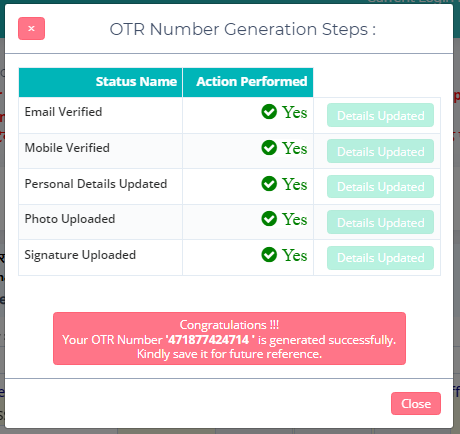Click the Signature Uploaded status label

coord(80,255)
